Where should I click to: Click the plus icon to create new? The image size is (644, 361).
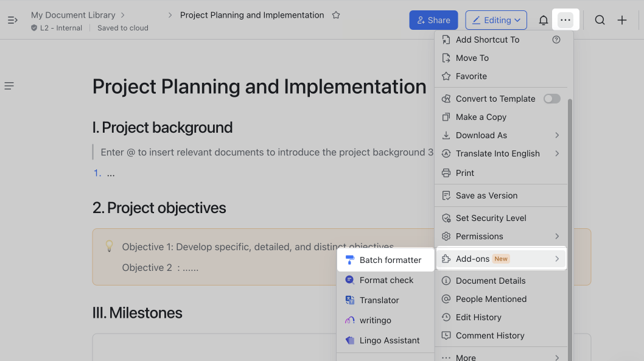[x=622, y=20]
